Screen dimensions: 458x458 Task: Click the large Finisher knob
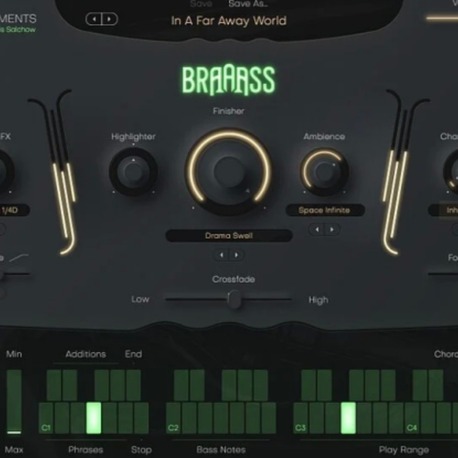pyautogui.click(x=229, y=171)
